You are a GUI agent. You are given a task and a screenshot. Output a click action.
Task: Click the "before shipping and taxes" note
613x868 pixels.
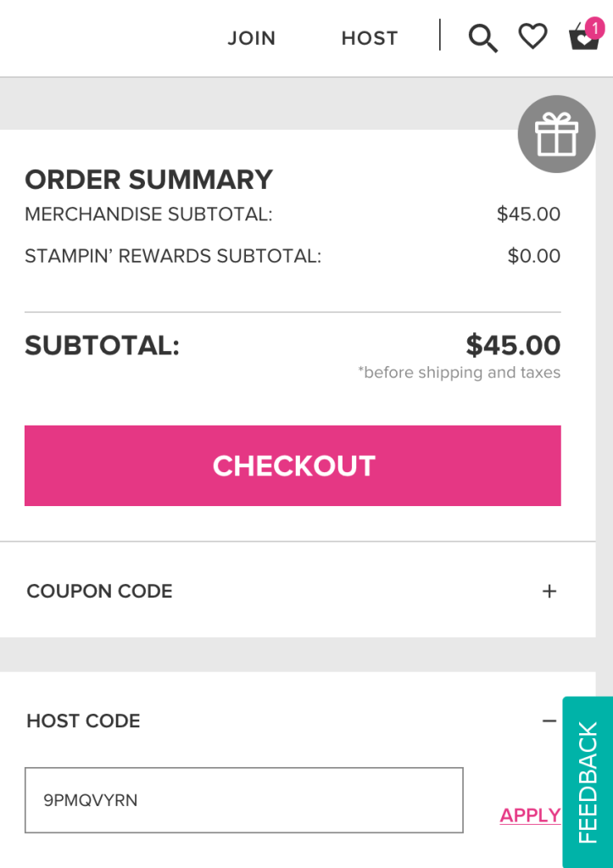tap(459, 373)
